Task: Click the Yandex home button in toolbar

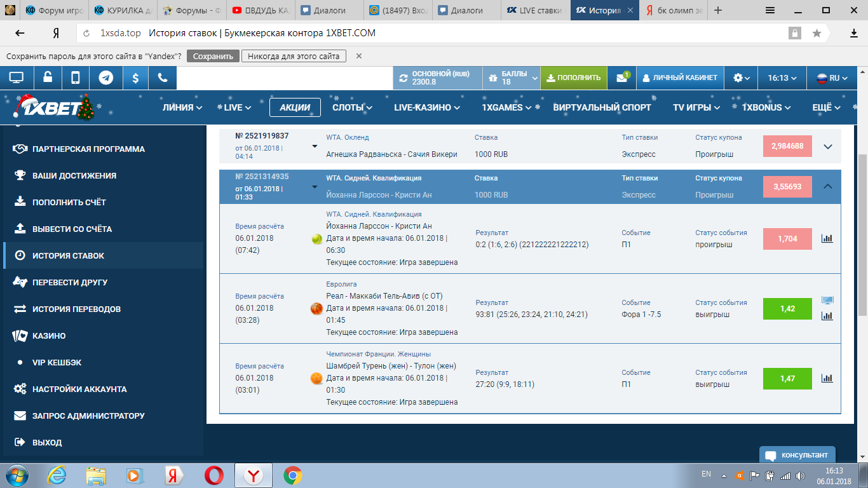Action: click(x=56, y=33)
